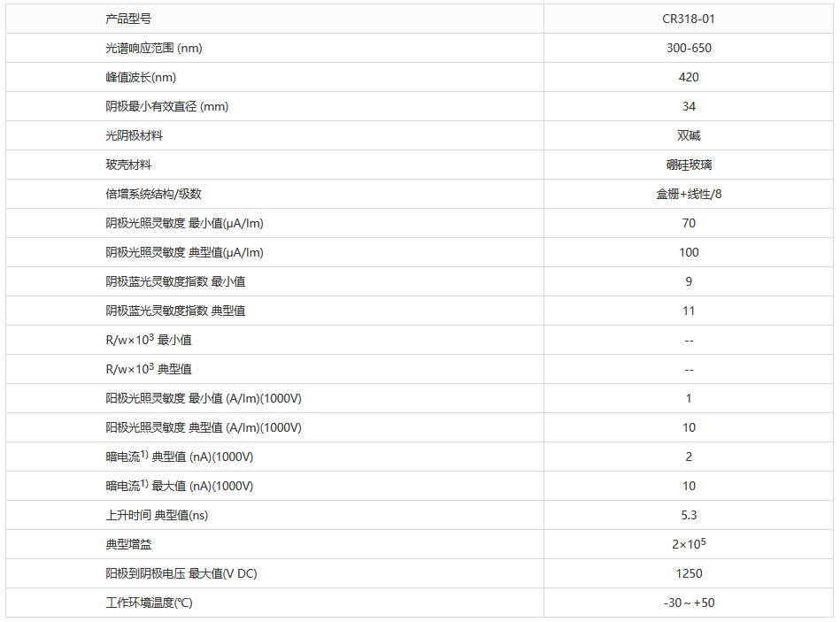
Task: Click the 阴极最小有效直径 (mm) label
Action: tap(166, 106)
